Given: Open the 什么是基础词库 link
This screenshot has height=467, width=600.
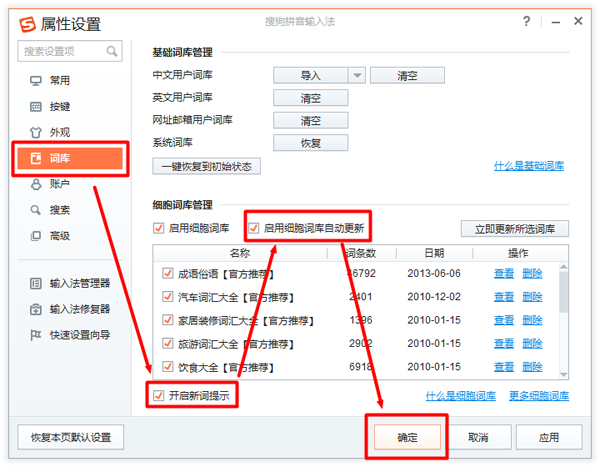Looking at the screenshot, I should 529,166.
